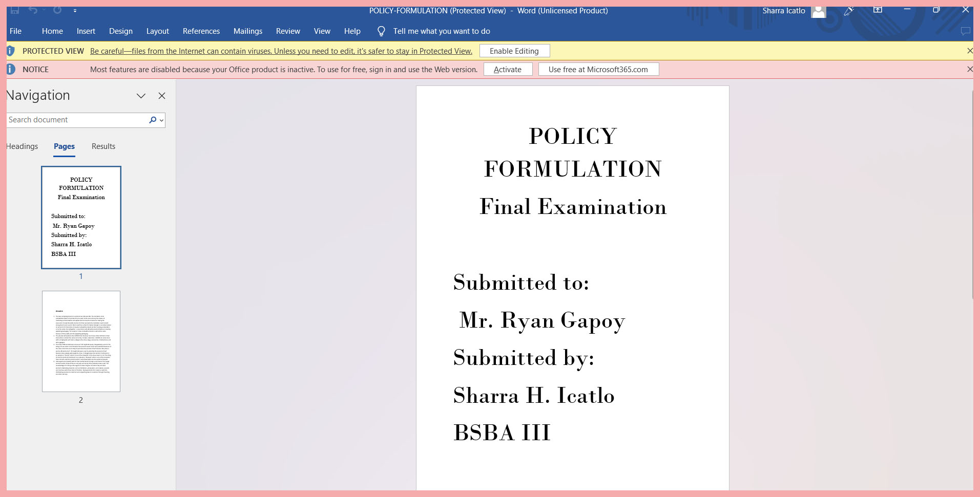Click 'Use free at Microsoft365.com' button

point(598,70)
